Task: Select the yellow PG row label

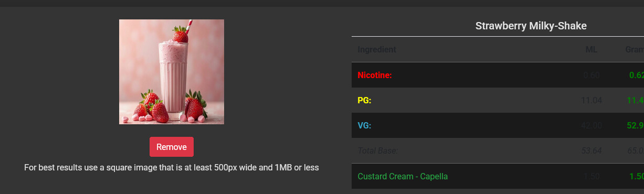Action: coord(364,100)
